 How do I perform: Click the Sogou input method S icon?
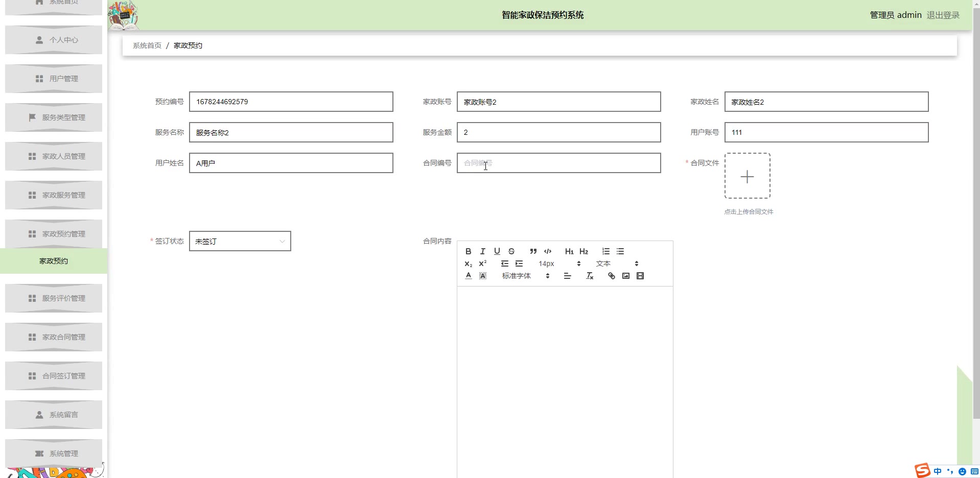922,470
